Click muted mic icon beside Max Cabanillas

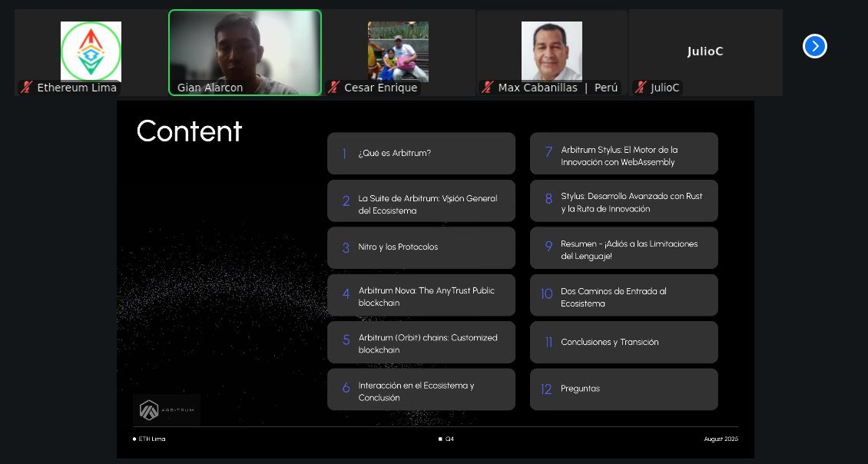click(488, 88)
